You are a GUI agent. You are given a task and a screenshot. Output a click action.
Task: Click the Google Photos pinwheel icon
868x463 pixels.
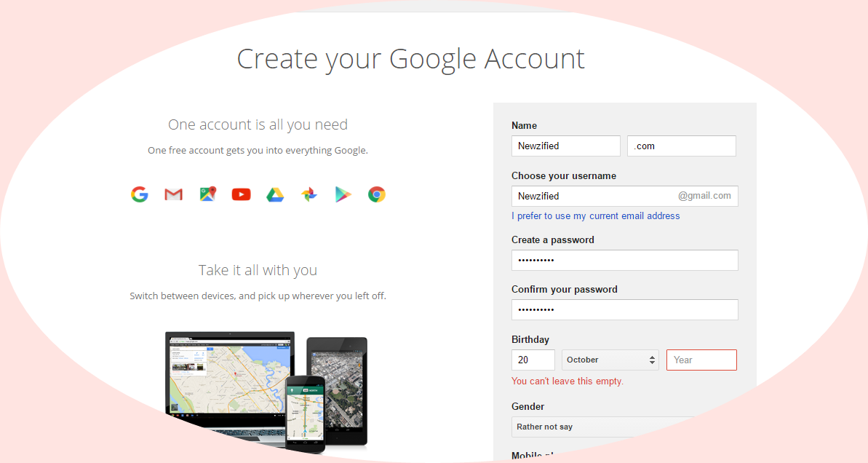click(x=308, y=194)
